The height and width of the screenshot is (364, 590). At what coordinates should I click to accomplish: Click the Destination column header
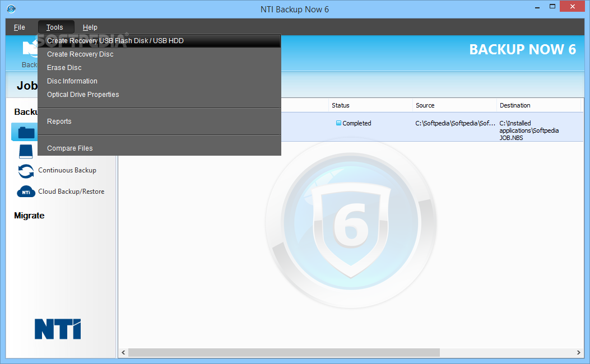(x=538, y=105)
